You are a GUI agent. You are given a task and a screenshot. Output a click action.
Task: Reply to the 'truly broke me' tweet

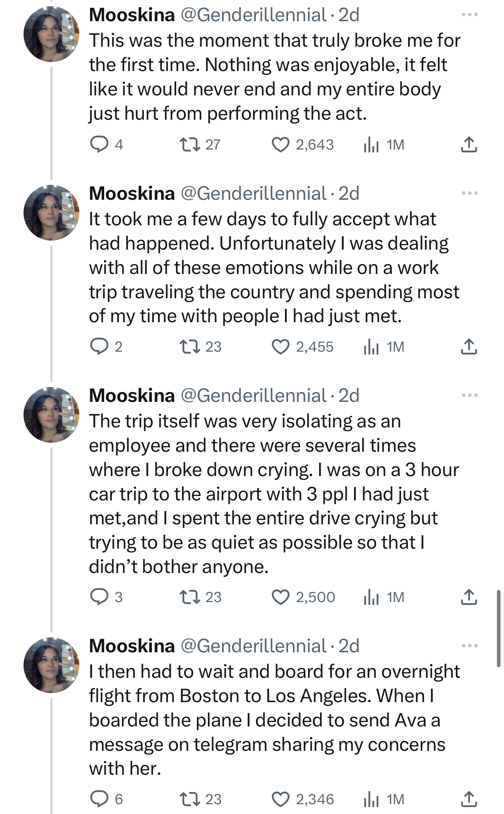(x=99, y=144)
